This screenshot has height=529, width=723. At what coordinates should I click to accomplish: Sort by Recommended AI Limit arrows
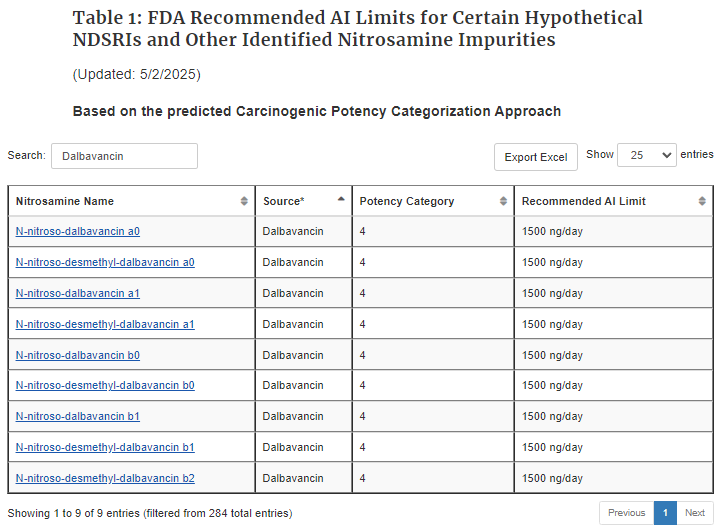click(702, 201)
